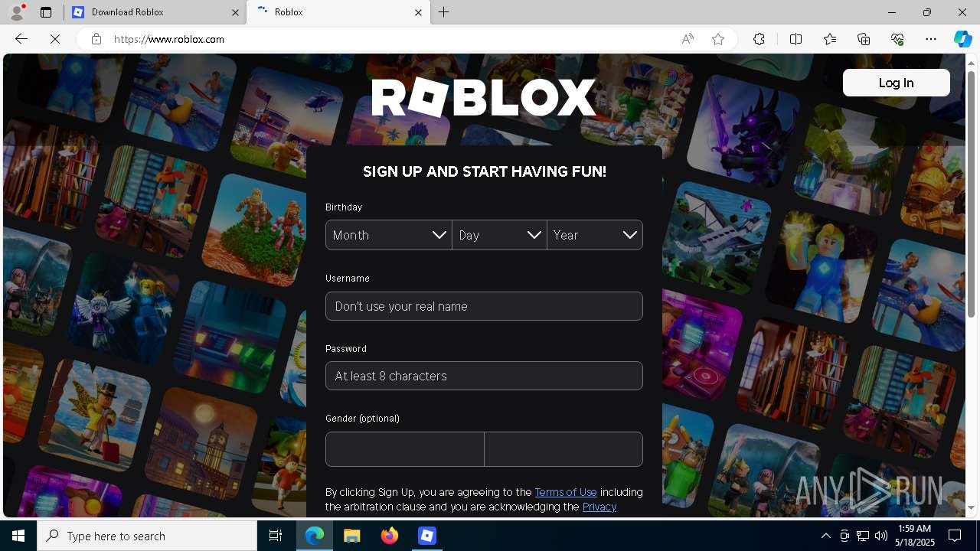
Task: Expand the Day birthday dropdown
Action: [x=499, y=235]
